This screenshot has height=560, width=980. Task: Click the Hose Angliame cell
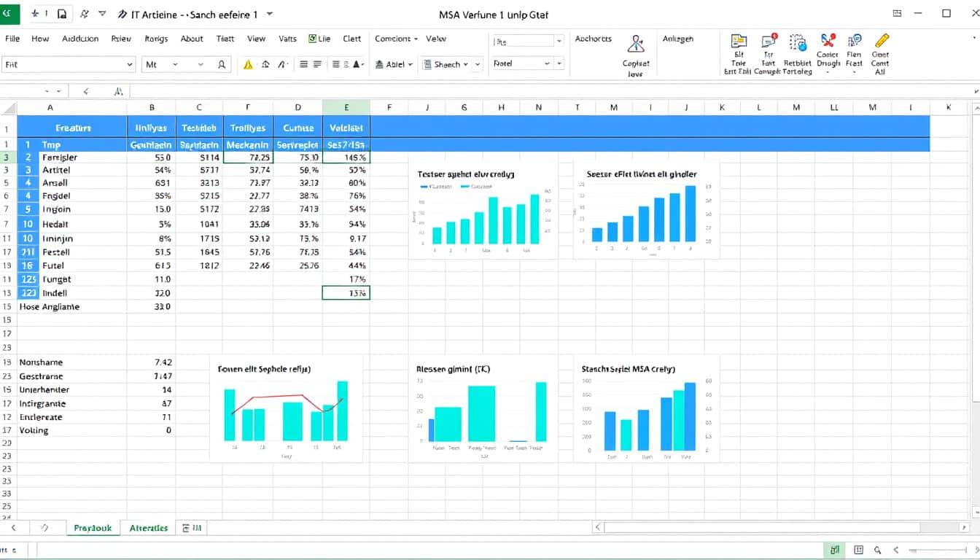pyautogui.click(x=72, y=307)
